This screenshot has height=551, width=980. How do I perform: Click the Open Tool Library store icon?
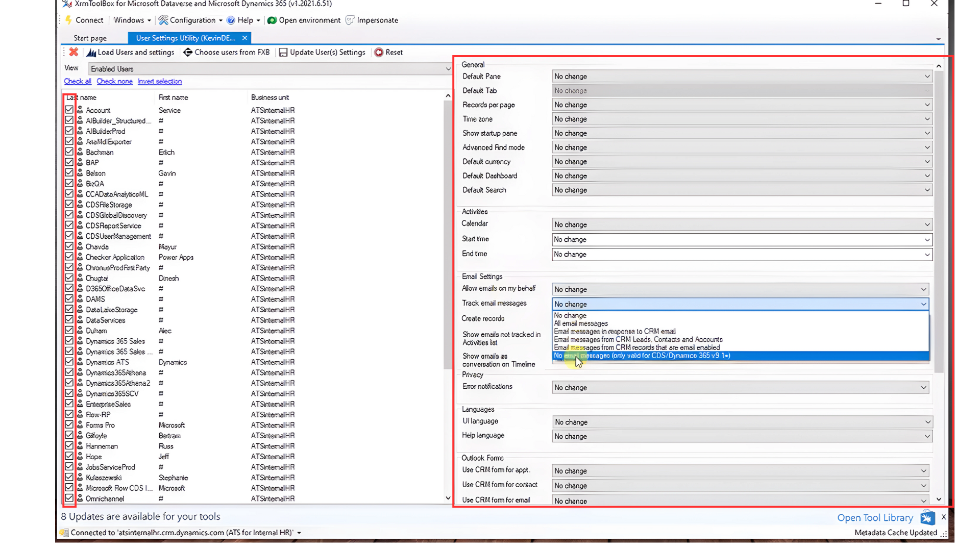927,518
